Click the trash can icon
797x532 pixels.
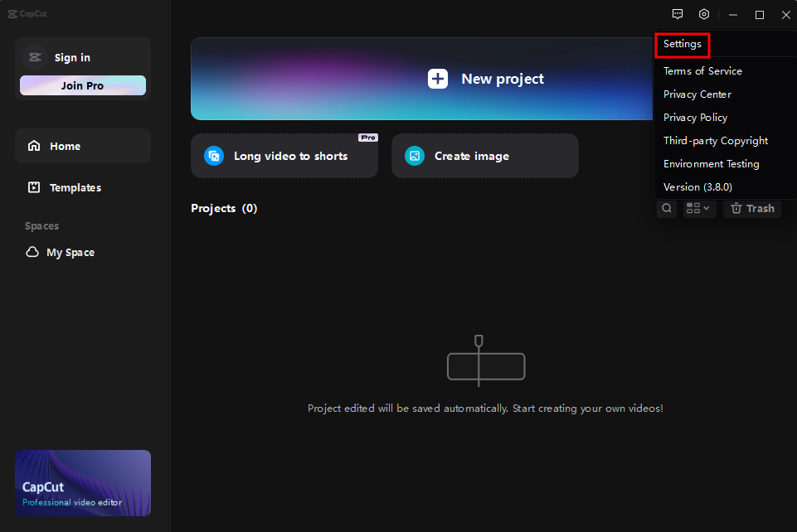point(736,208)
